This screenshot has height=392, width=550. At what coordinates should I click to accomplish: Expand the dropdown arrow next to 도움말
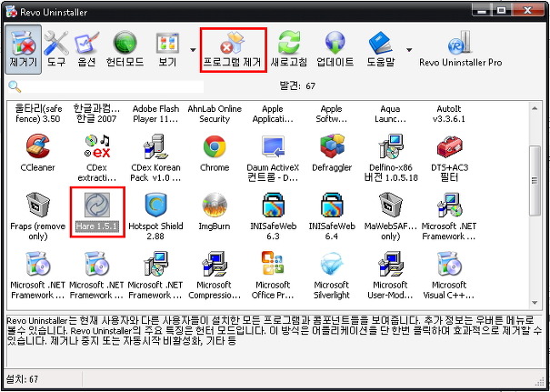[409, 50]
